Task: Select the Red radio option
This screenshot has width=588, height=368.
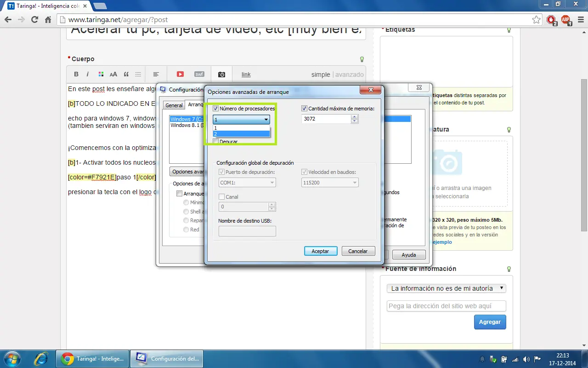Action: [186, 230]
